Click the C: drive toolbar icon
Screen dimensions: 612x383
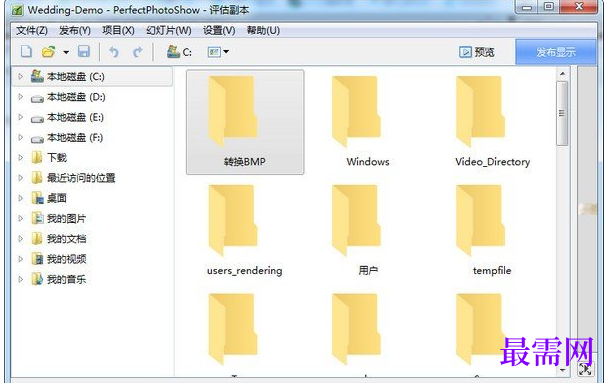179,52
